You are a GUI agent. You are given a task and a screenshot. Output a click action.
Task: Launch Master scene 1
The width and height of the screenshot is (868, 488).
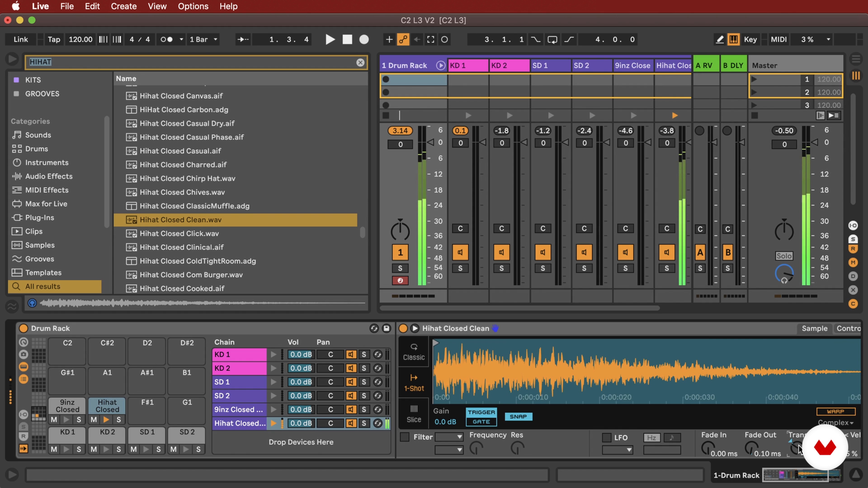point(754,80)
